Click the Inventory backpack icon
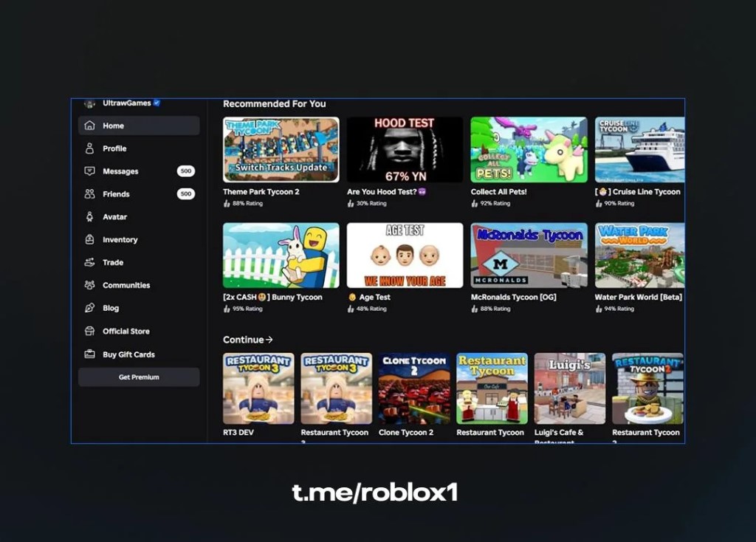Screen dimensions: 756x542 click(x=89, y=239)
